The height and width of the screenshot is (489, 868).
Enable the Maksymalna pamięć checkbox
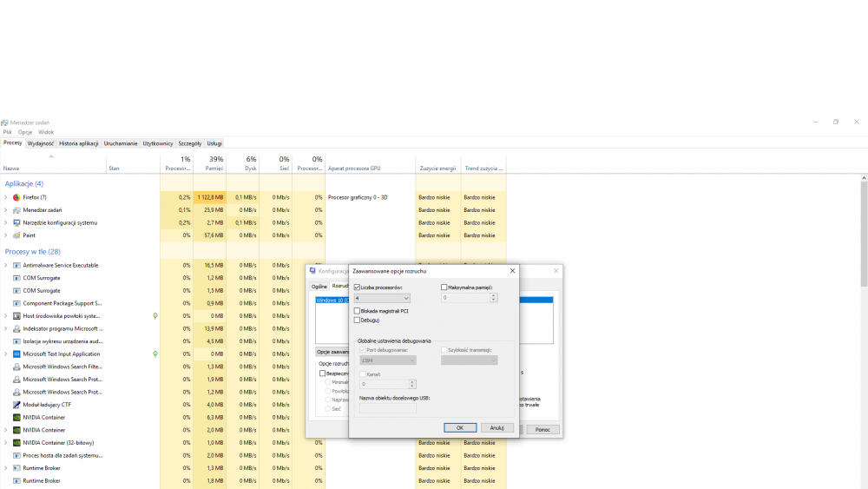tap(444, 287)
